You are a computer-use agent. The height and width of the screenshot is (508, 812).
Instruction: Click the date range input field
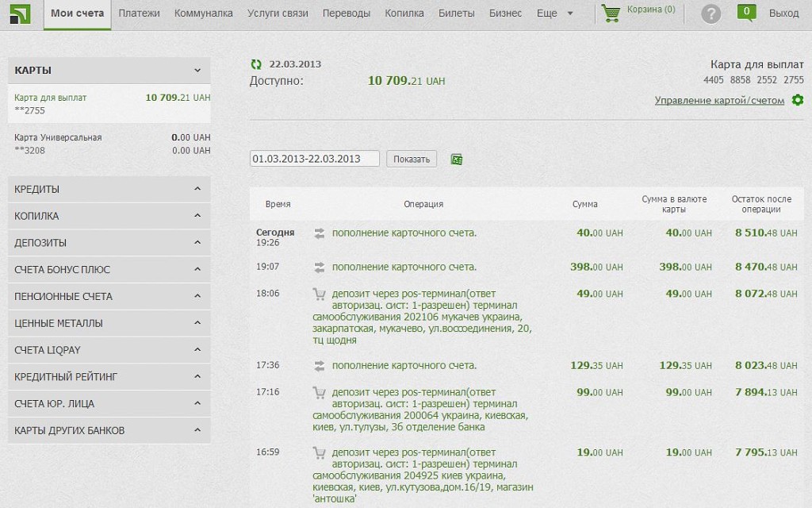314,159
